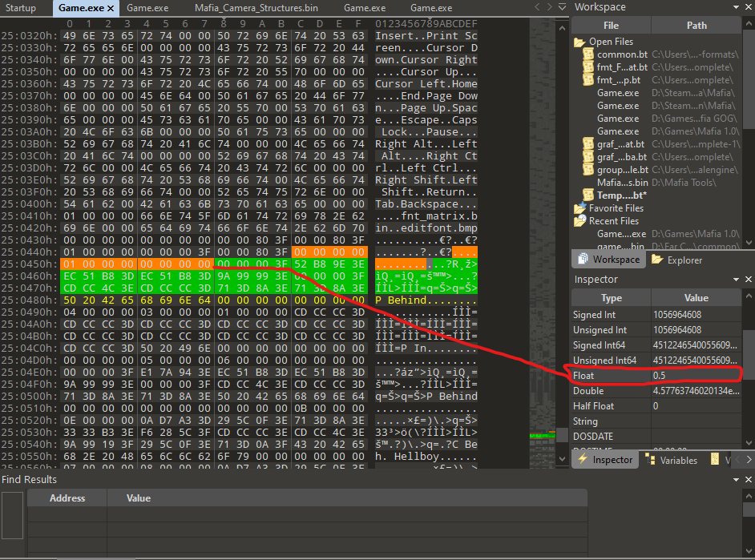The image size is (755, 560).
Task: Close the Find Results panel
Action: tap(749, 479)
